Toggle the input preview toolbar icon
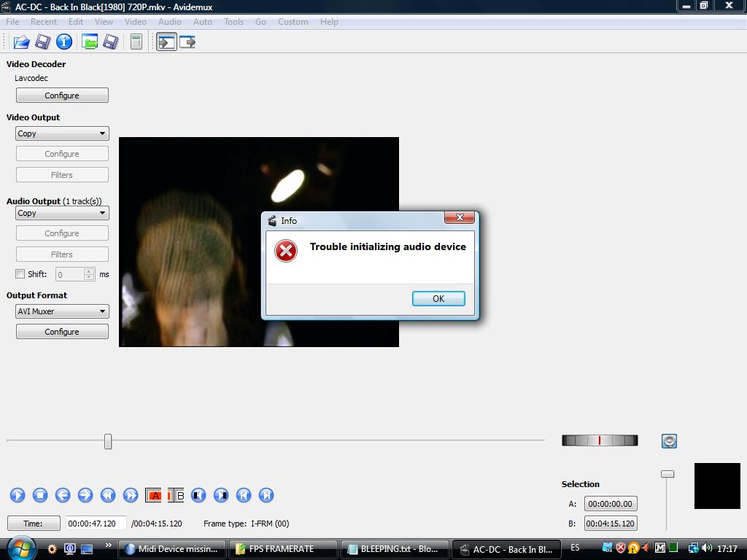This screenshot has height=560, width=747. click(x=167, y=42)
